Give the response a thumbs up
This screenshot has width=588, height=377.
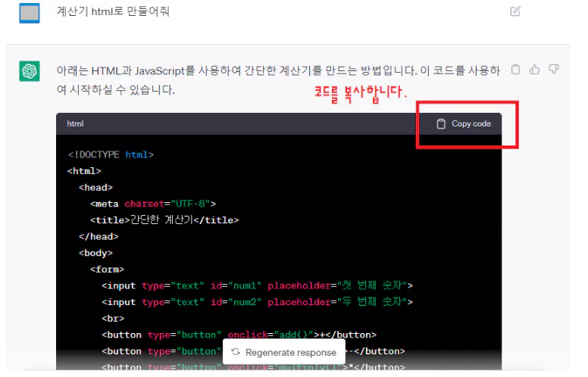534,70
